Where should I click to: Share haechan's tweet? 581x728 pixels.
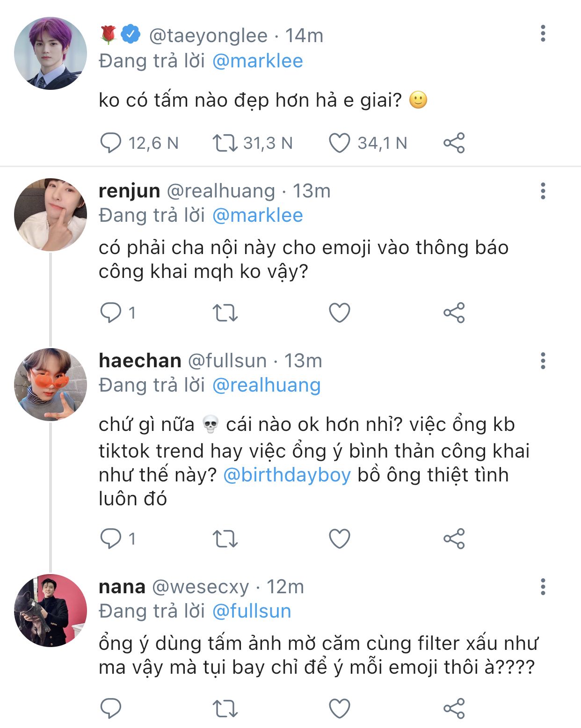tap(454, 539)
